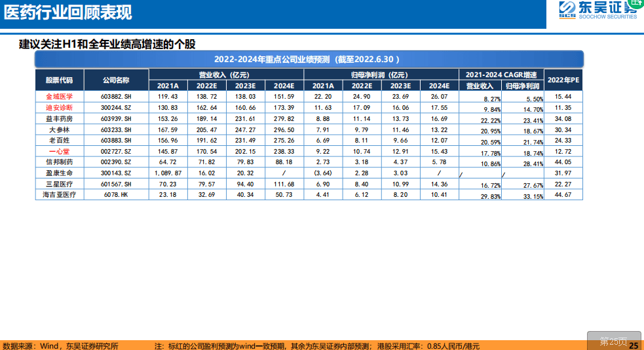
Task: Select the red company name 金域医学
Action: tap(59, 97)
